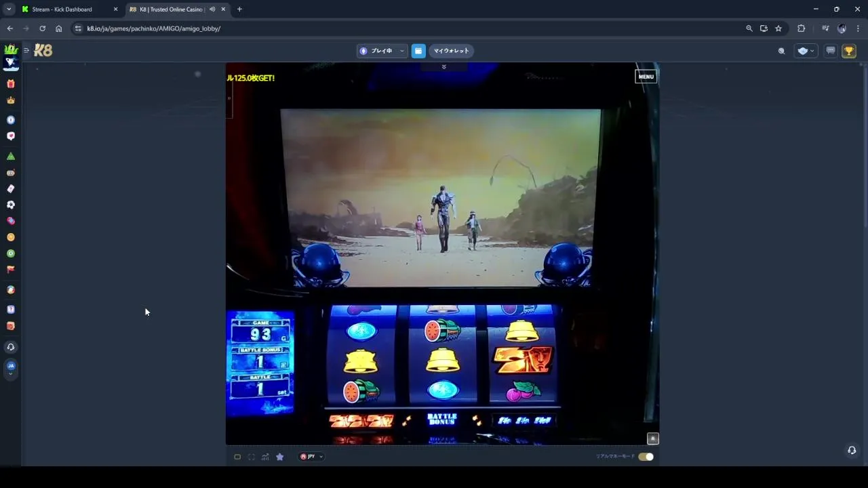Image resolution: width=868 pixels, height=488 pixels.
Task: Click the white round badge sidebar icon
Action: pos(11,120)
